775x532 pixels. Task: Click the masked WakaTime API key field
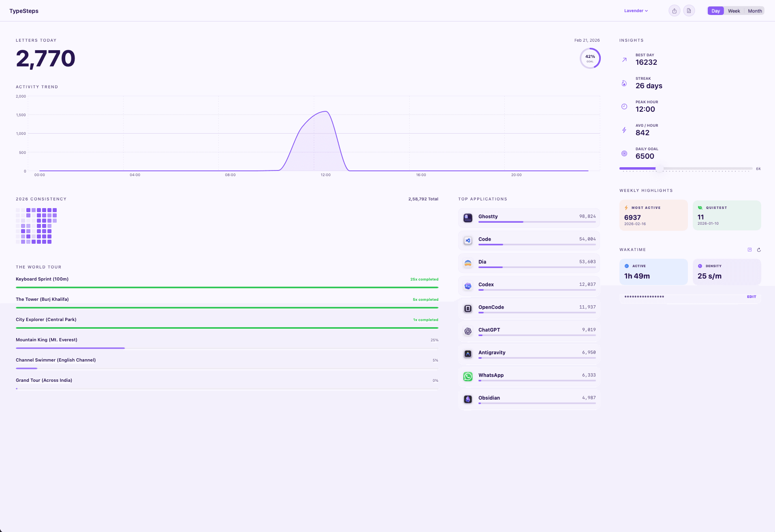[x=681, y=297]
